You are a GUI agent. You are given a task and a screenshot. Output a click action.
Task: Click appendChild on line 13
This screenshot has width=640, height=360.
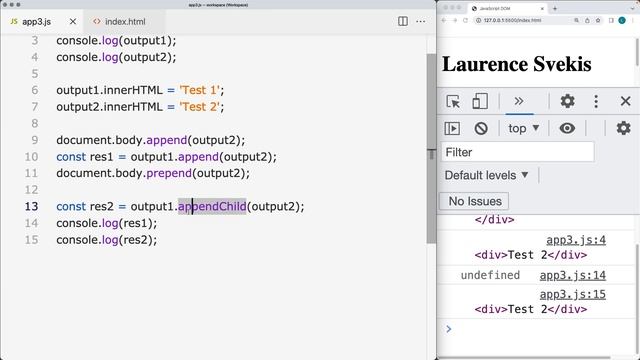(x=212, y=207)
